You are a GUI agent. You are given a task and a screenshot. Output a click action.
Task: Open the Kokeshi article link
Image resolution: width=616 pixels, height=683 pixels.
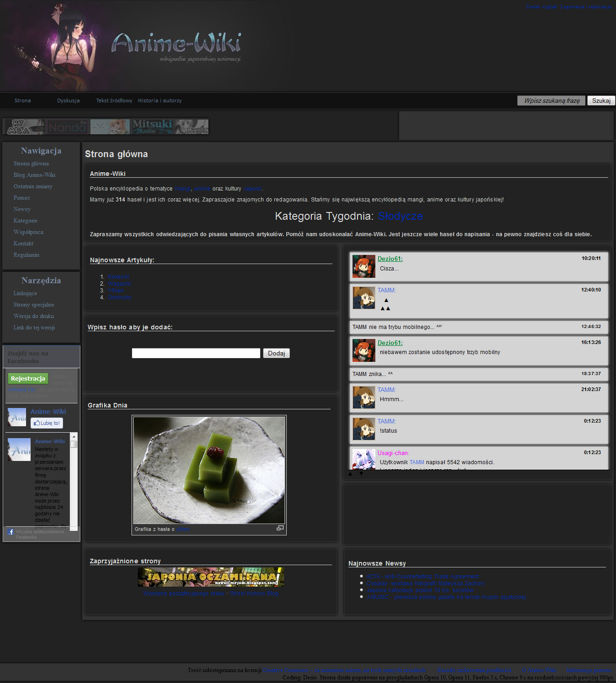click(x=118, y=277)
